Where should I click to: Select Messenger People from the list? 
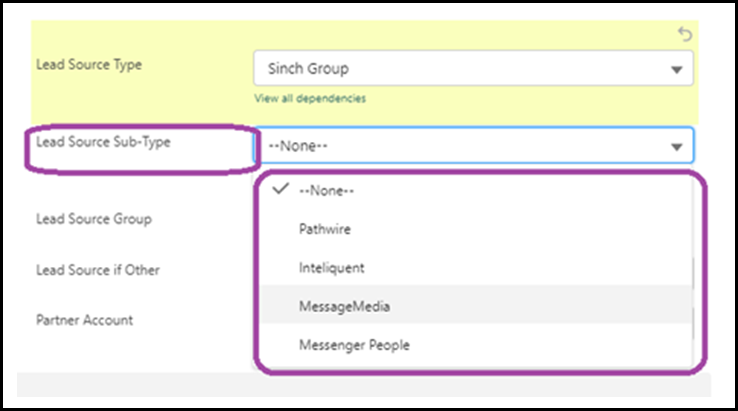click(x=476, y=345)
